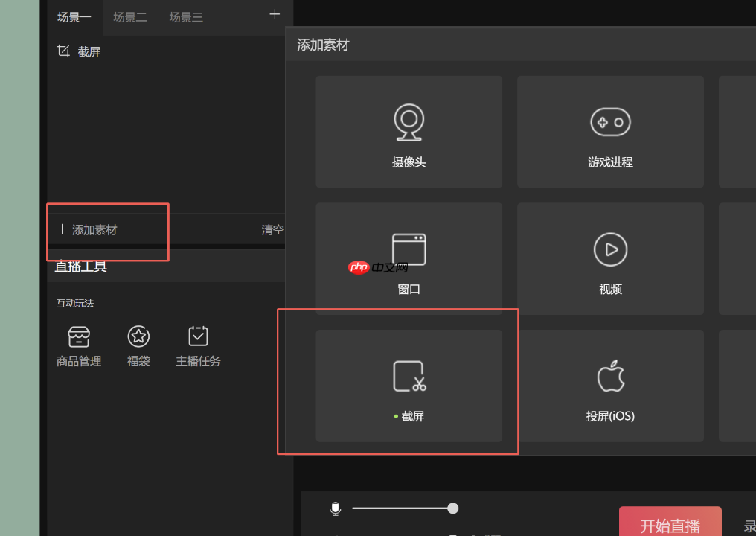Select the 截屏 item in the scene list
The image size is (756, 536).
(x=87, y=51)
